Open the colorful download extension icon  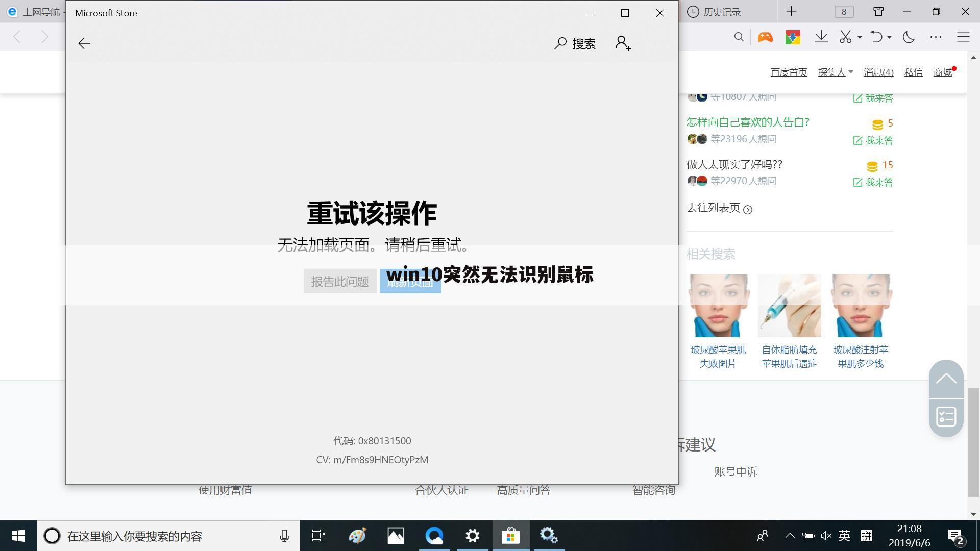[793, 37]
